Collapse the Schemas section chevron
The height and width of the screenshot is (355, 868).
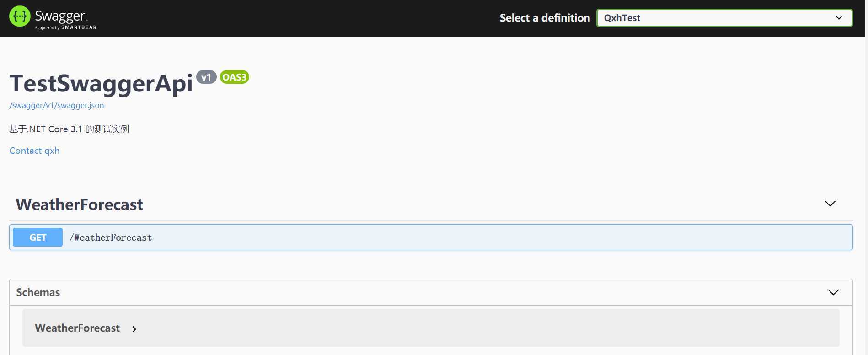click(833, 292)
